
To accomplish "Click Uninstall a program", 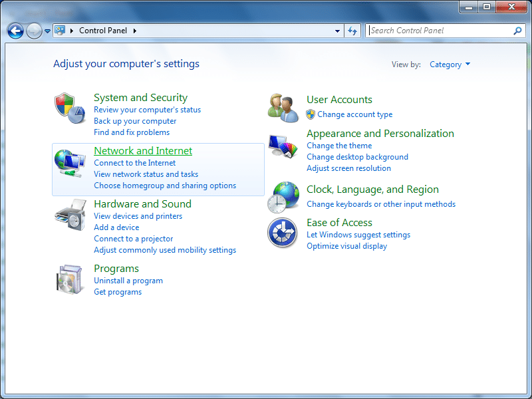I will (x=128, y=281).
